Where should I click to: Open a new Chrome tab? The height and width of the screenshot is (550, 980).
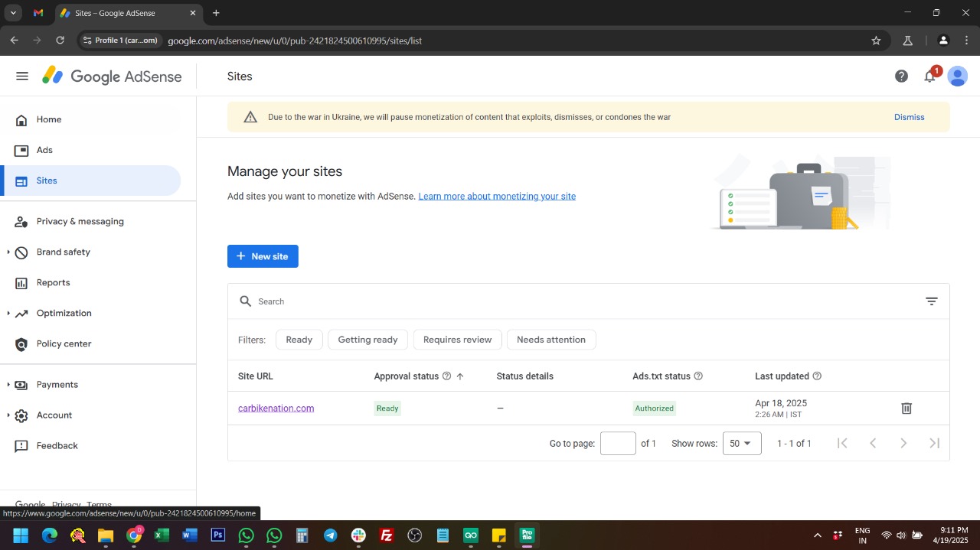click(216, 13)
